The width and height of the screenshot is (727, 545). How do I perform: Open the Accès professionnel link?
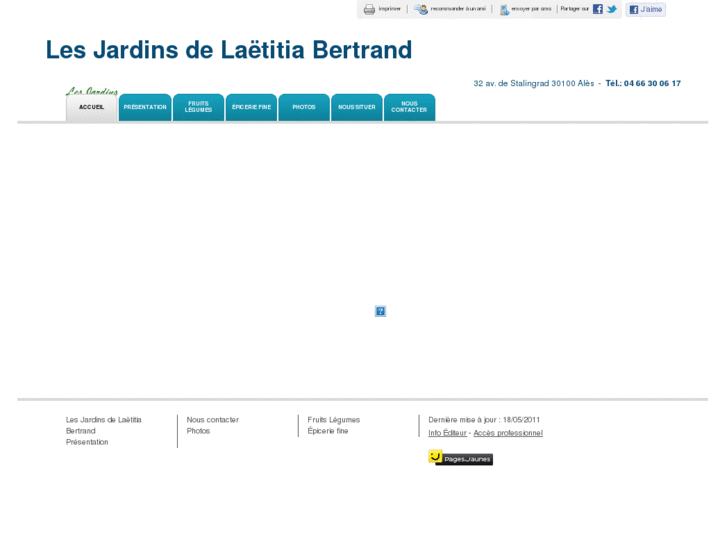coord(508,433)
